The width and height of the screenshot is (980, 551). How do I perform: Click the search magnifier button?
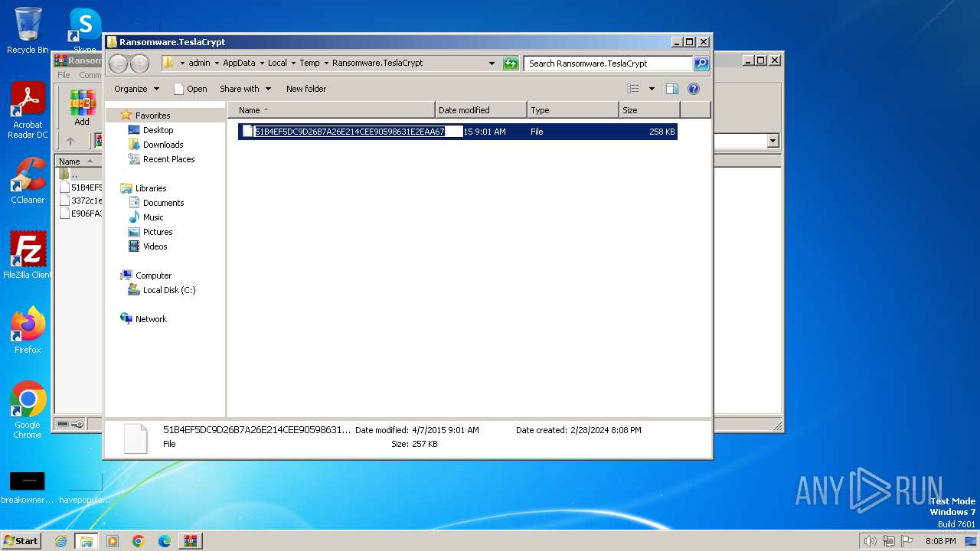(701, 64)
